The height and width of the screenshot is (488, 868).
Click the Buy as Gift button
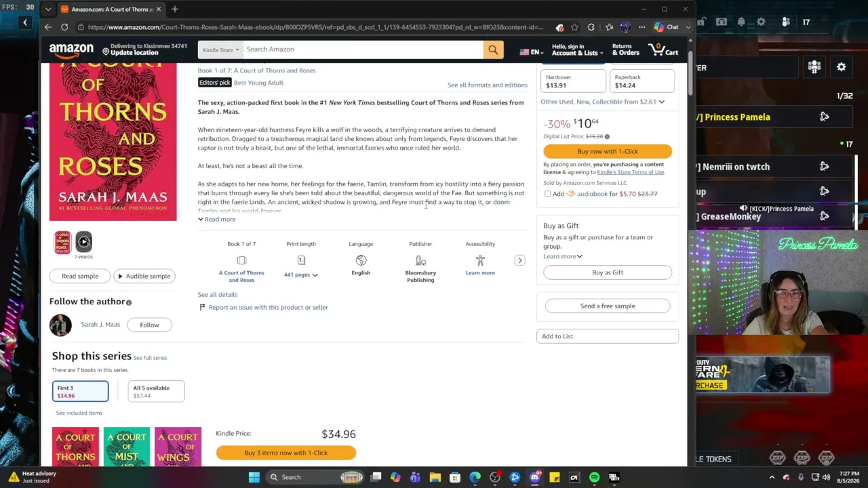point(608,272)
